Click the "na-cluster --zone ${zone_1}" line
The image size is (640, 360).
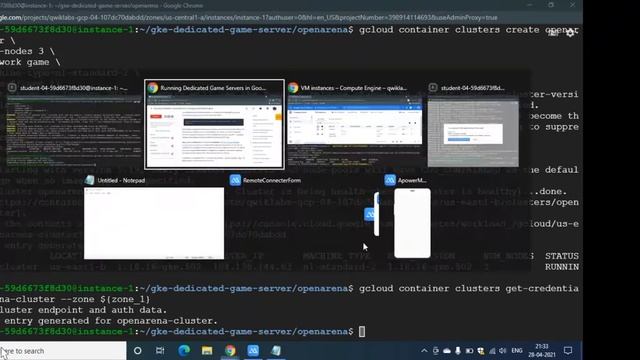click(x=75, y=299)
